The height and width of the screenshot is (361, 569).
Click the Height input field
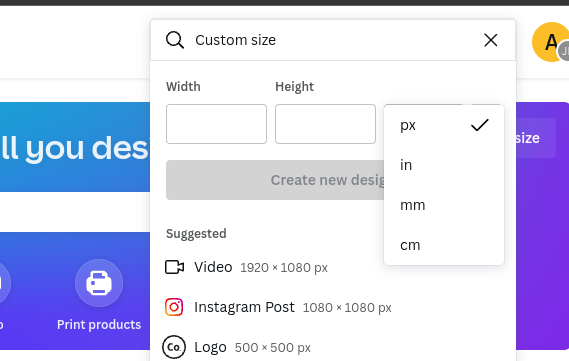tap(325, 124)
